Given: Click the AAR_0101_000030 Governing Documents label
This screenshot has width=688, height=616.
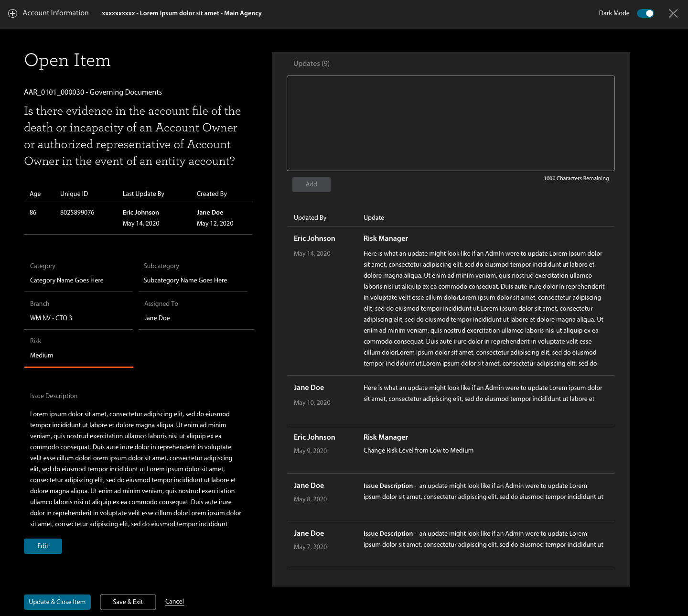Looking at the screenshot, I should 93,92.
